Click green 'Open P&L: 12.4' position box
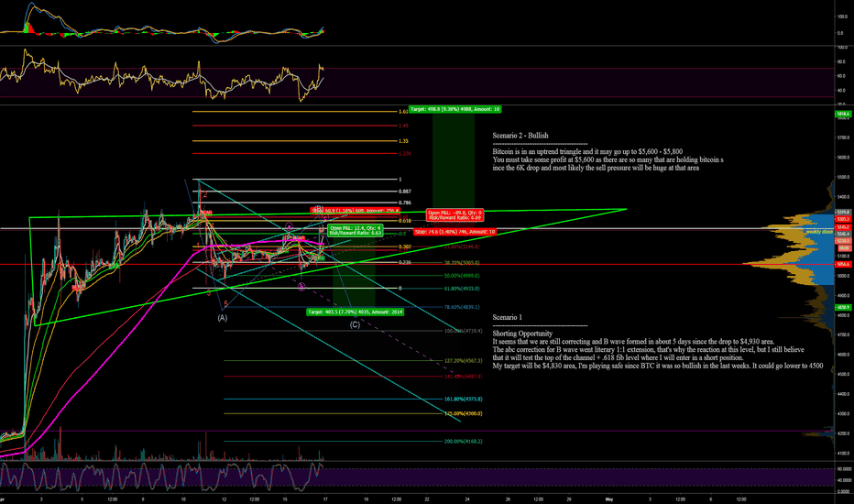The width and height of the screenshot is (854, 504). 356,231
